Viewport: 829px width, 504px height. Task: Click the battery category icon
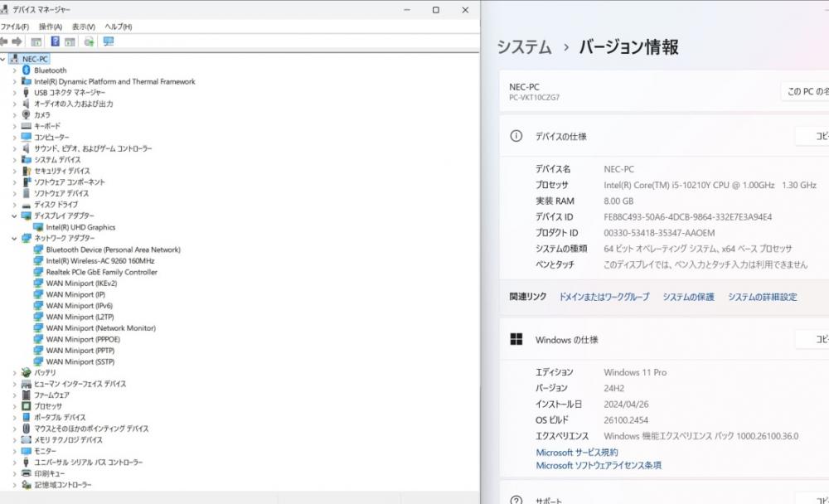(27, 373)
